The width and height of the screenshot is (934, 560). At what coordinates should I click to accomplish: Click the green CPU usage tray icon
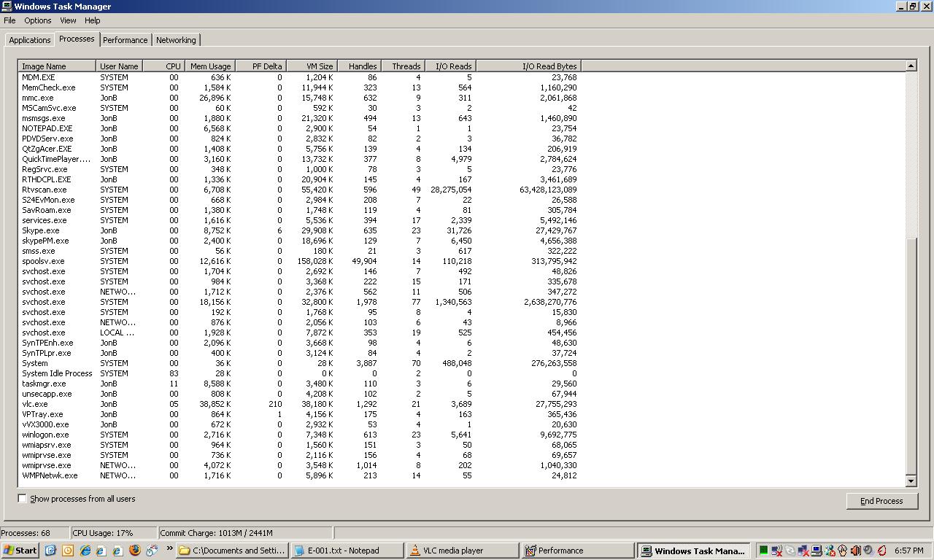tap(763, 551)
